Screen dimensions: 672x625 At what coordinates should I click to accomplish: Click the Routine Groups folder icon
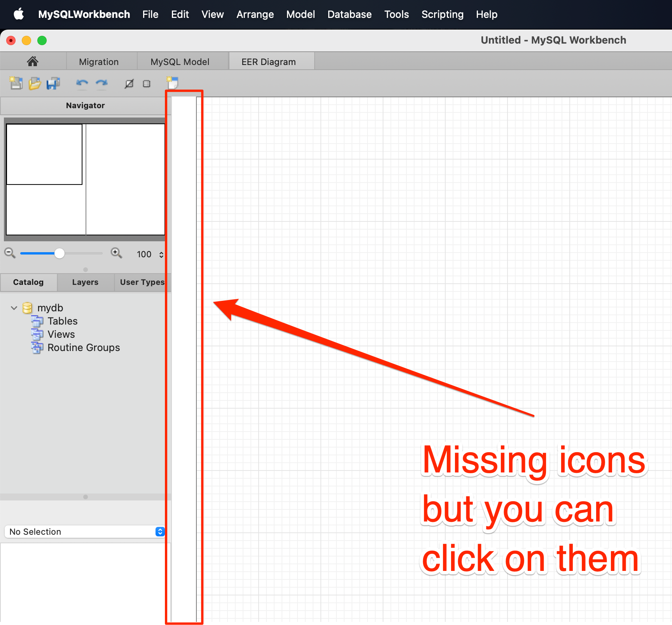coord(37,348)
